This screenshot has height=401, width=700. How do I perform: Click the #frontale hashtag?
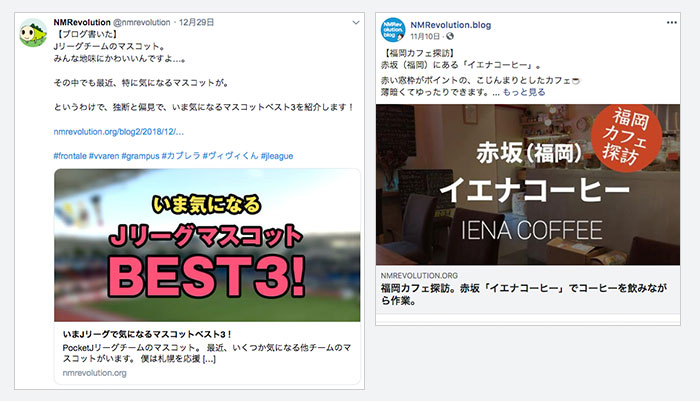pos(70,156)
